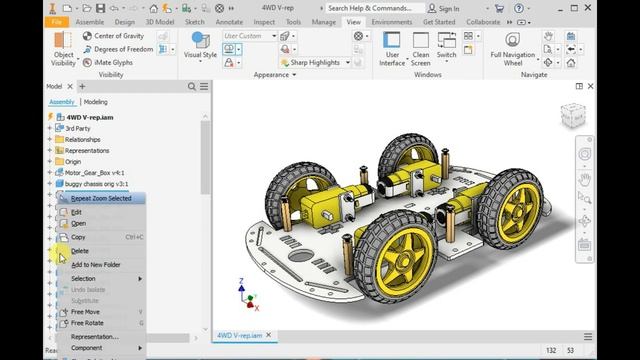Select the Orbit tool in Navigate panel

click(x=548, y=62)
